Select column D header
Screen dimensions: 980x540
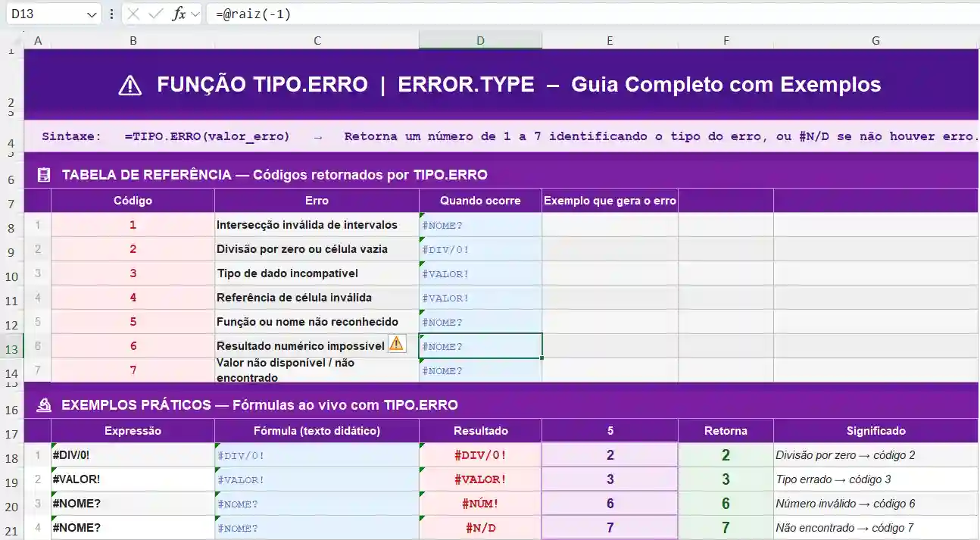(480, 41)
